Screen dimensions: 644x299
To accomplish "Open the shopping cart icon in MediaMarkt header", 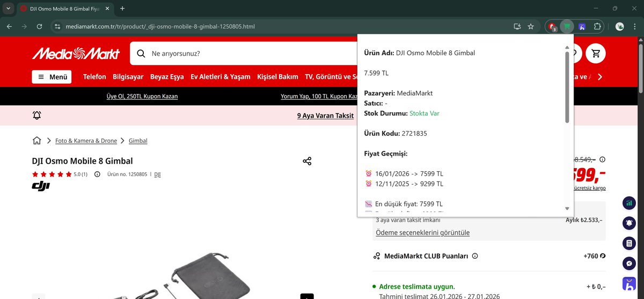I will pyautogui.click(x=596, y=53).
